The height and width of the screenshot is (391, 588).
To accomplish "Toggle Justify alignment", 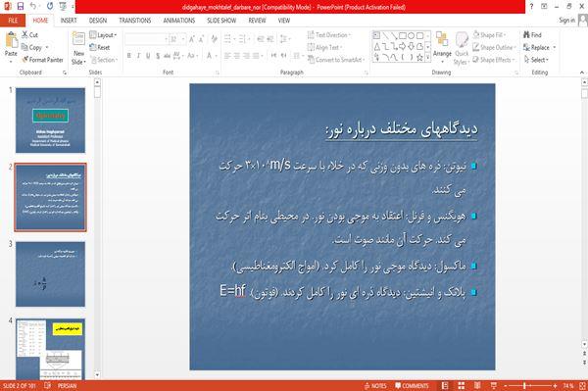I will [256, 56].
